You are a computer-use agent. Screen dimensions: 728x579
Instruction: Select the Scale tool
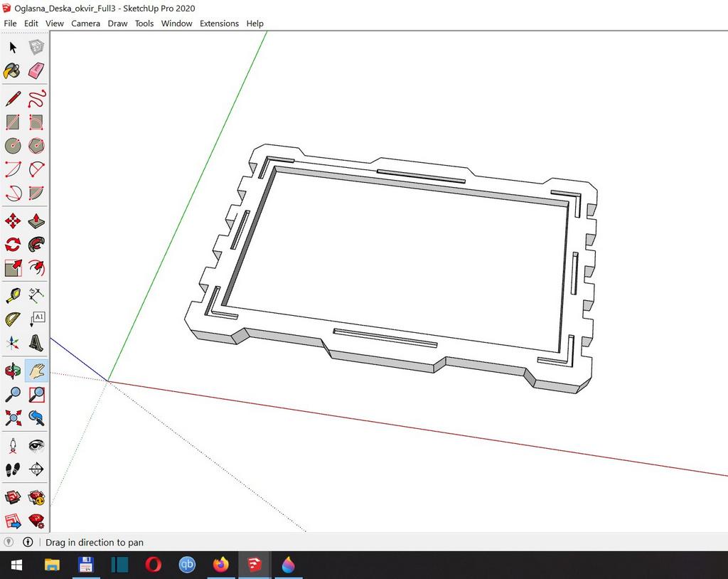click(13, 267)
